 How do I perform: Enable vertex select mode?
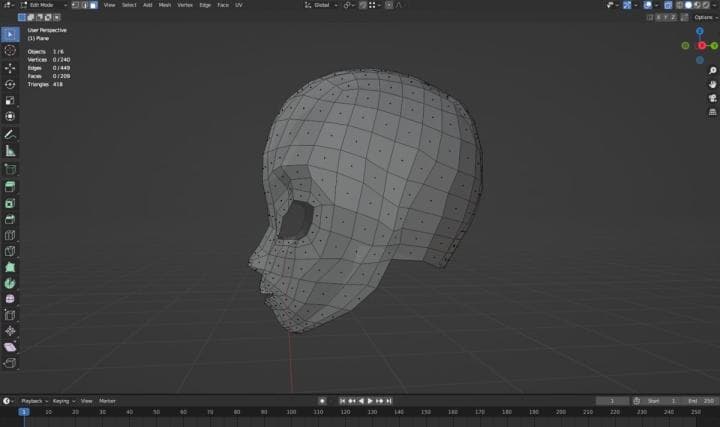click(76, 5)
